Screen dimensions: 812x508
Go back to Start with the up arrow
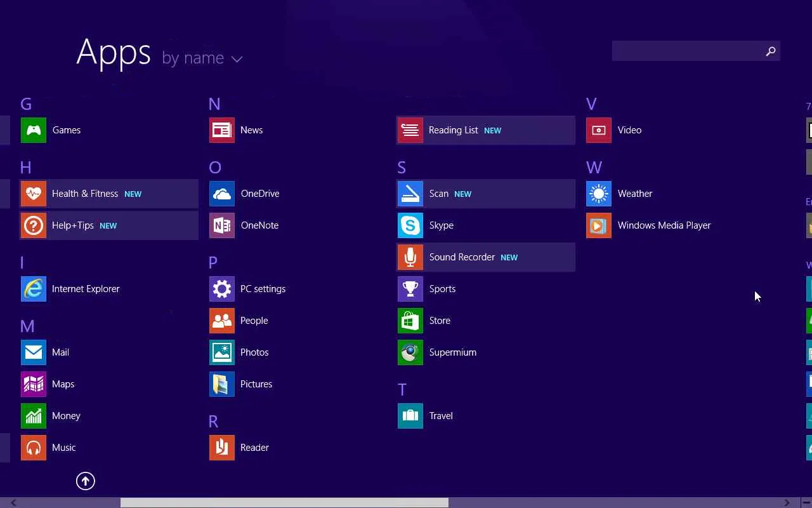pos(86,481)
